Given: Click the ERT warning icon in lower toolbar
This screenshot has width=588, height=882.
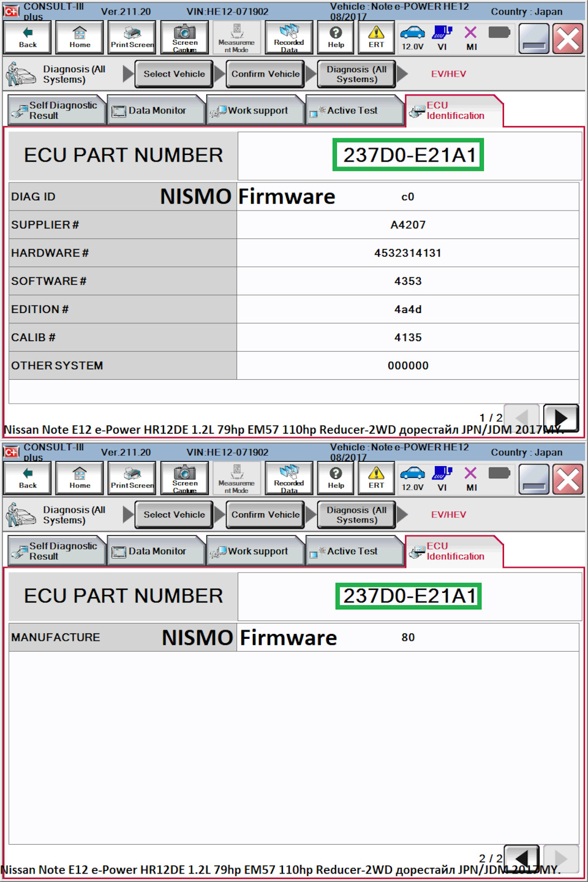Looking at the screenshot, I should (376, 478).
